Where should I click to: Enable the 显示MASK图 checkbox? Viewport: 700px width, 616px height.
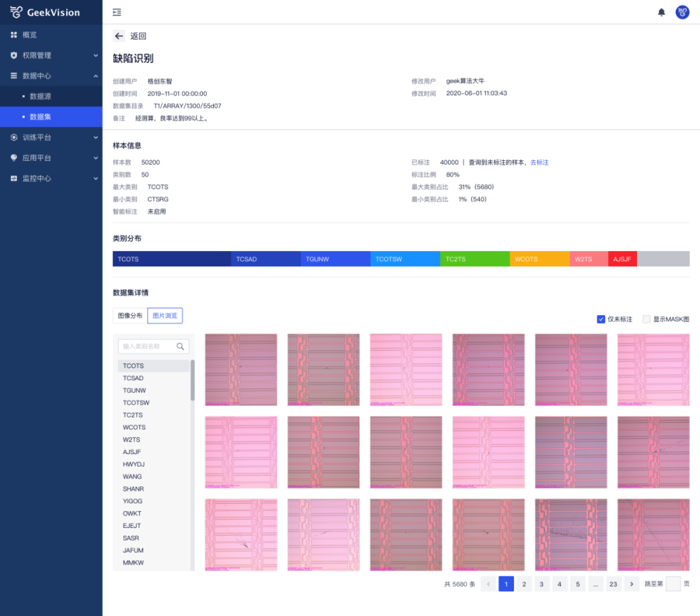[x=646, y=319]
